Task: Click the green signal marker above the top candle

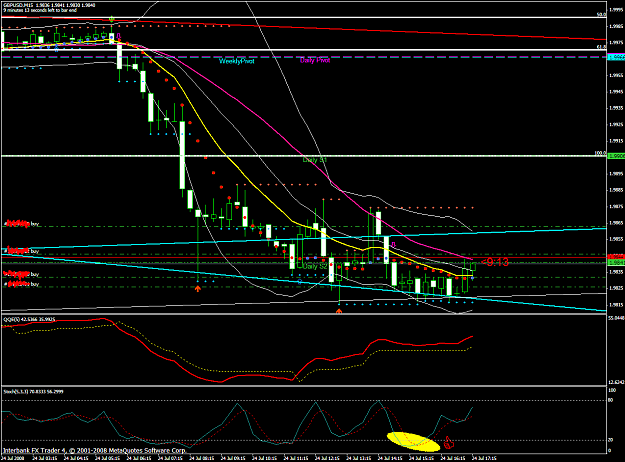Action: coord(112,19)
